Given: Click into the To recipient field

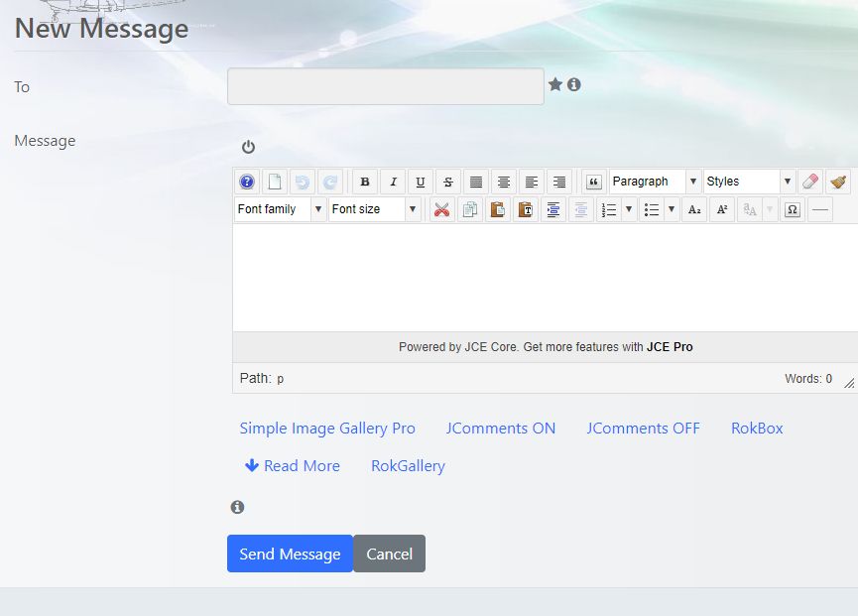Looking at the screenshot, I should tap(386, 86).
